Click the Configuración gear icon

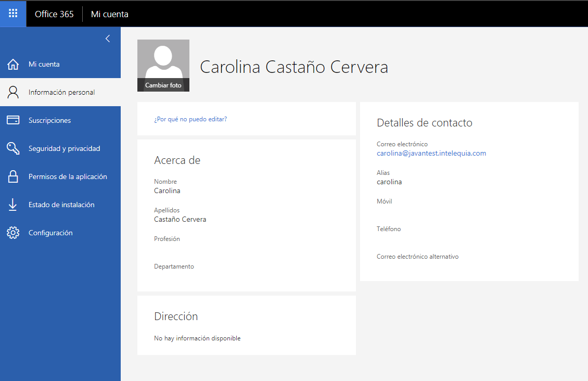(12, 232)
